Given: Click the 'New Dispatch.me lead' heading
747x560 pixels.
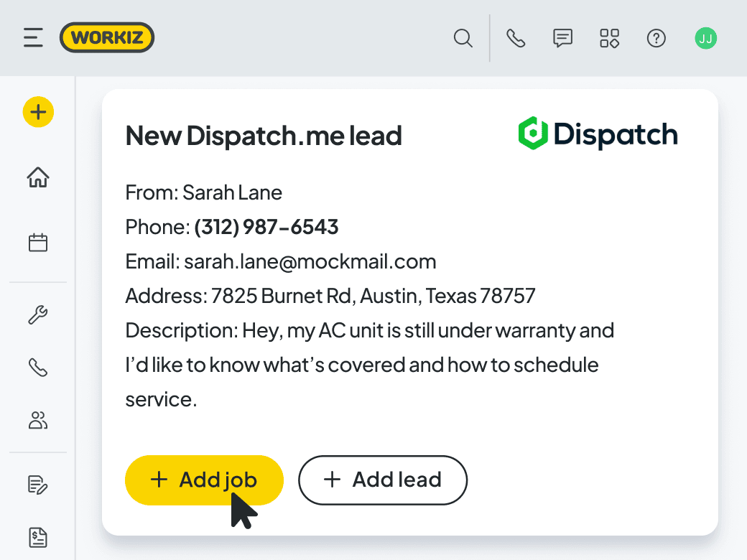Looking at the screenshot, I should (x=264, y=136).
